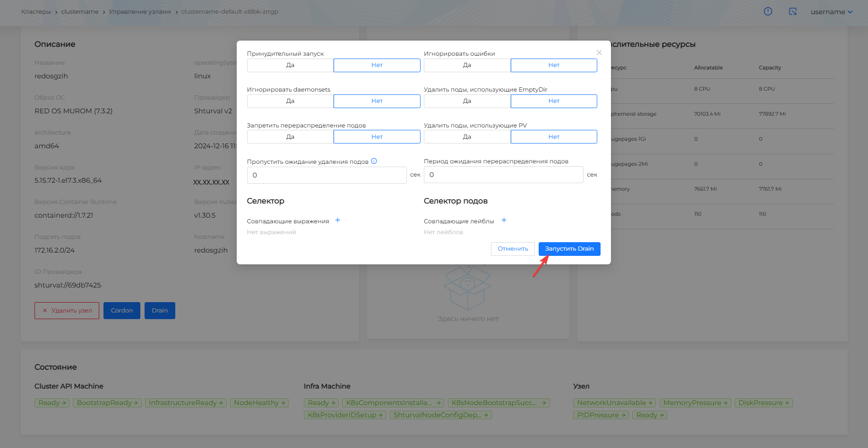Add a matching expression with the plus icon

[x=337, y=220]
